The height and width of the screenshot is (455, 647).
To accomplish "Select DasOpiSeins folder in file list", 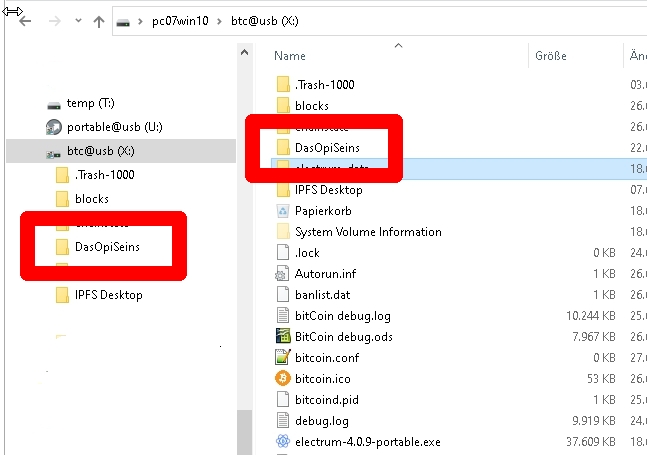I will coord(327,148).
